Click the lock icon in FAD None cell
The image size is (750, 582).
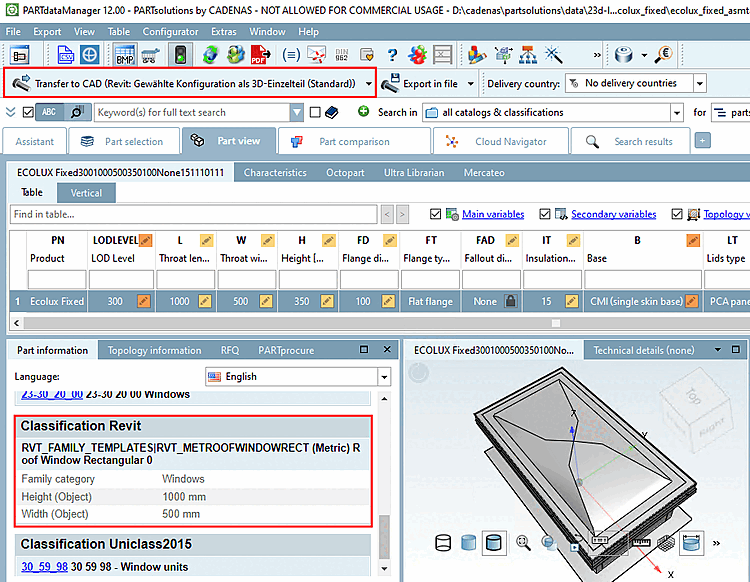pos(511,301)
